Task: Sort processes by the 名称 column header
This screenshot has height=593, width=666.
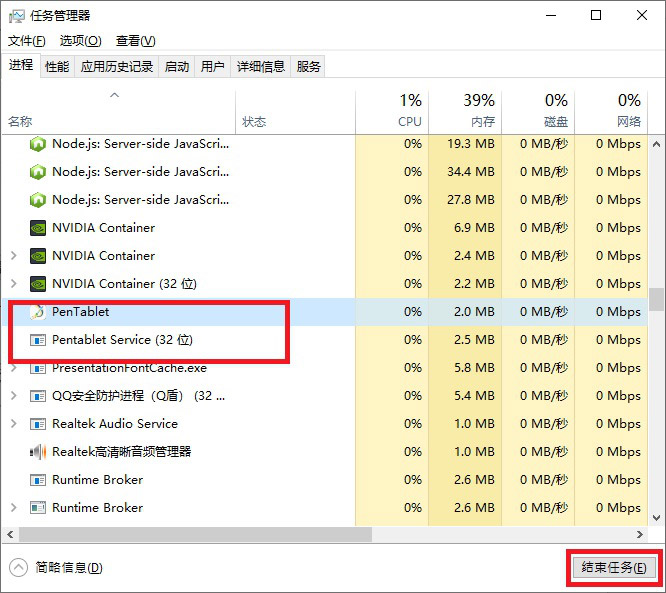Action: coord(118,113)
